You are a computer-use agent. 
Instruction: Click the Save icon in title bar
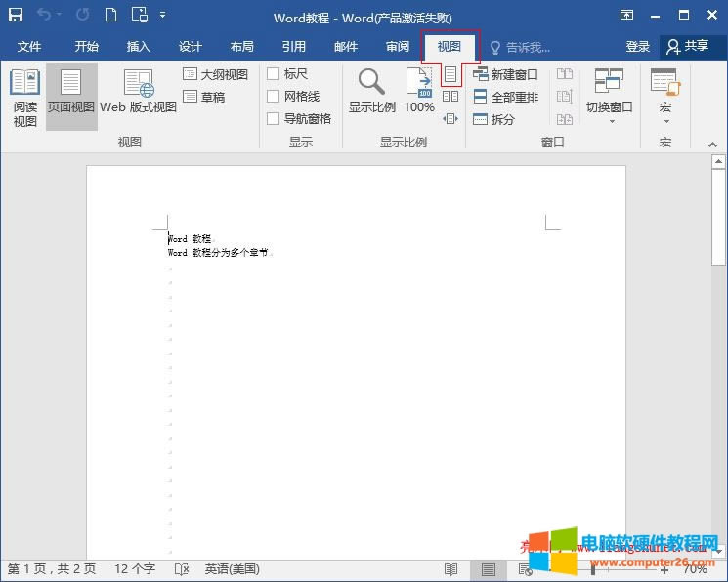pos(16,16)
